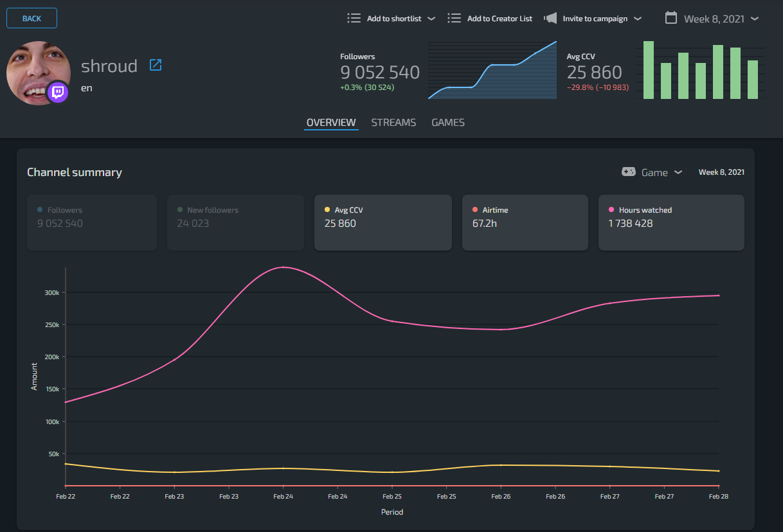The image size is (783, 532).
Task: Click the 300k y-axis label
Action: pyautogui.click(x=51, y=292)
